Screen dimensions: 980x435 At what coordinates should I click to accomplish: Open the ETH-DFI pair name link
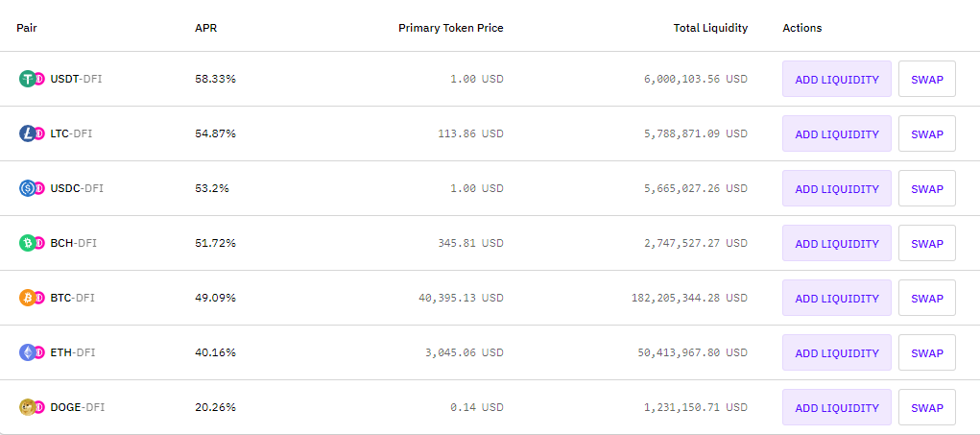tap(73, 352)
